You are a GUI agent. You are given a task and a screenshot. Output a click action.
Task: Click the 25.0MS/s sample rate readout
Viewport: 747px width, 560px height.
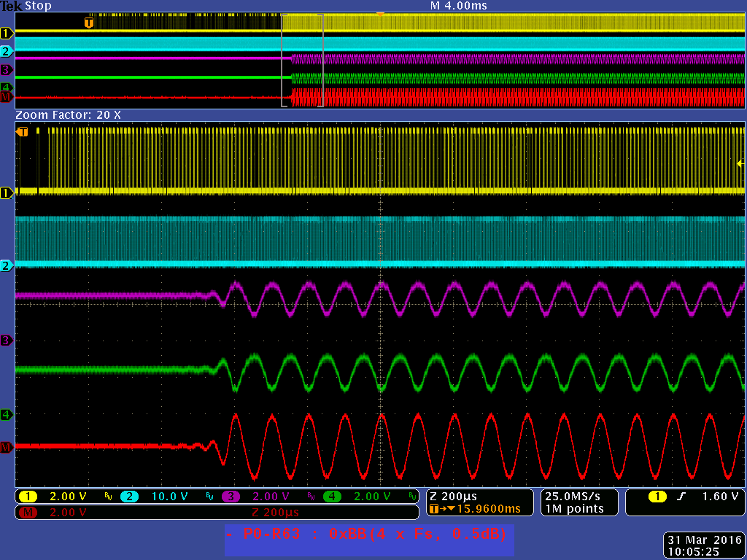click(x=573, y=497)
